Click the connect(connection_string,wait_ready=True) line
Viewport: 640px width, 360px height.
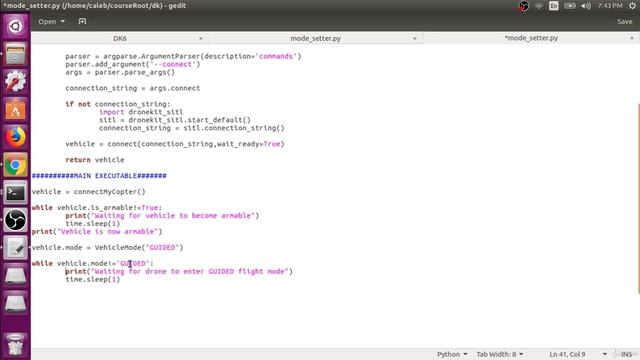pos(175,144)
